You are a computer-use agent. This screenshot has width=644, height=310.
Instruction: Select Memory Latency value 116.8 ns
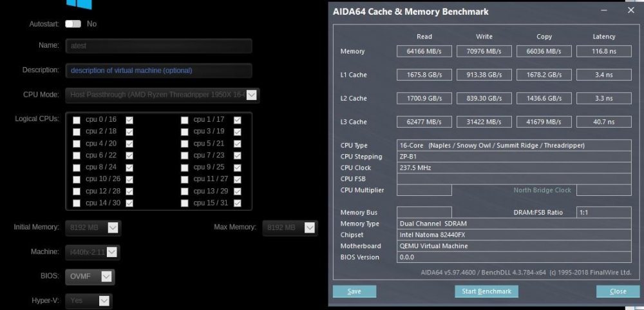coord(604,52)
